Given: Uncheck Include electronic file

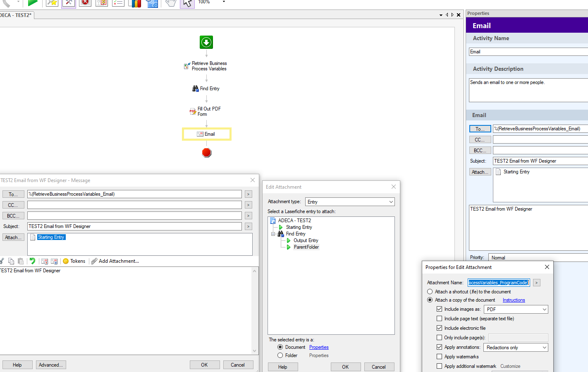Looking at the screenshot, I should click(439, 328).
